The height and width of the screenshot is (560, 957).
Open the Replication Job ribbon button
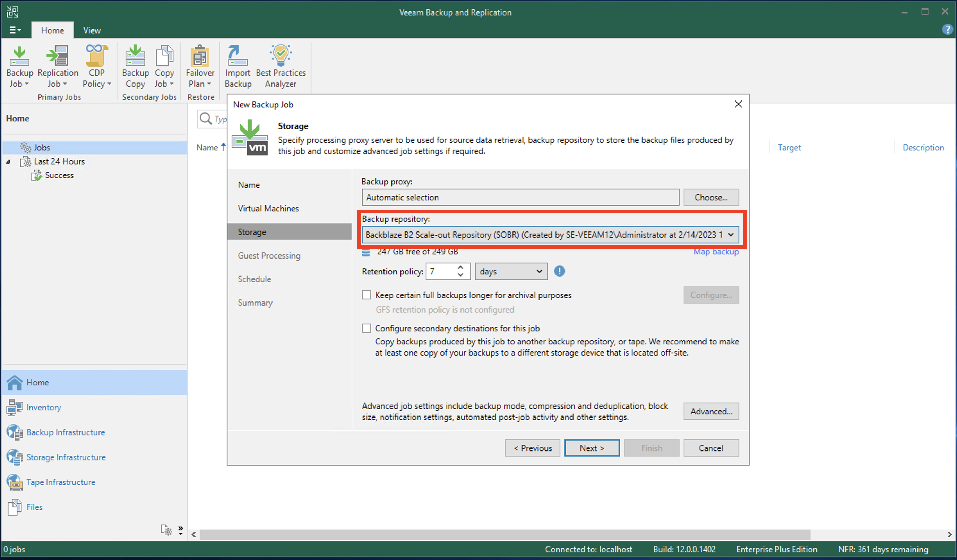pos(58,67)
